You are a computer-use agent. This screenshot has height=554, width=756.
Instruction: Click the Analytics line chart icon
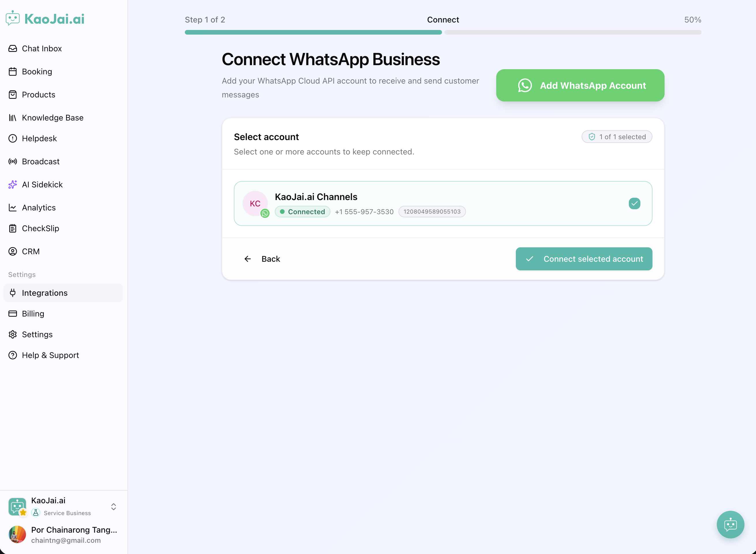tap(13, 208)
